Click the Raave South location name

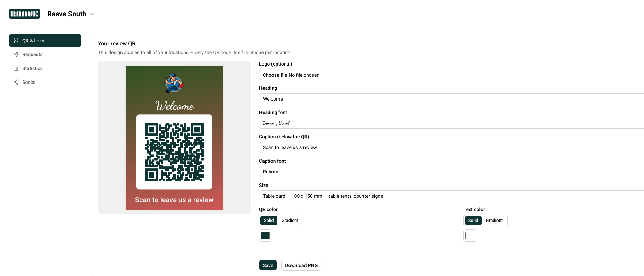coord(67,14)
